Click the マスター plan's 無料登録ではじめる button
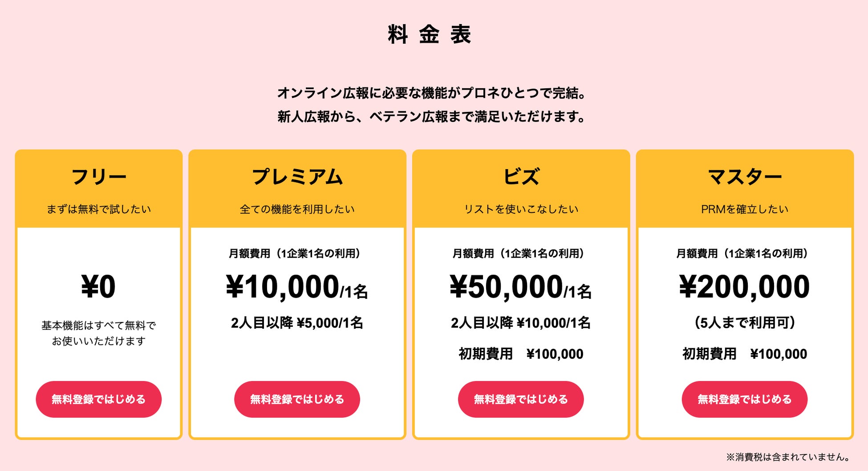Image resolution: width=868 pixels, height=471 pixels. click(744, 399)
